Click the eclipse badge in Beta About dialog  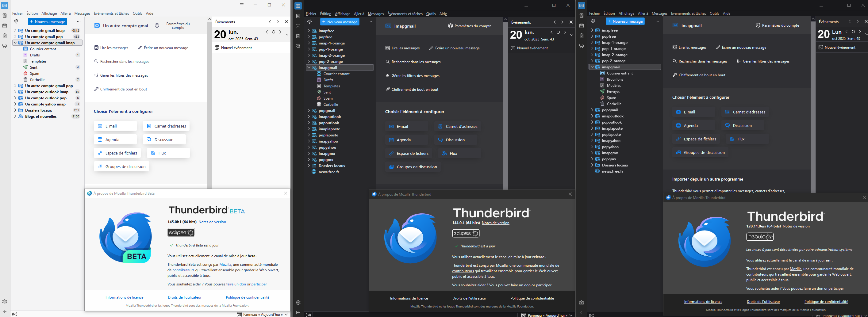coord(181,232)
